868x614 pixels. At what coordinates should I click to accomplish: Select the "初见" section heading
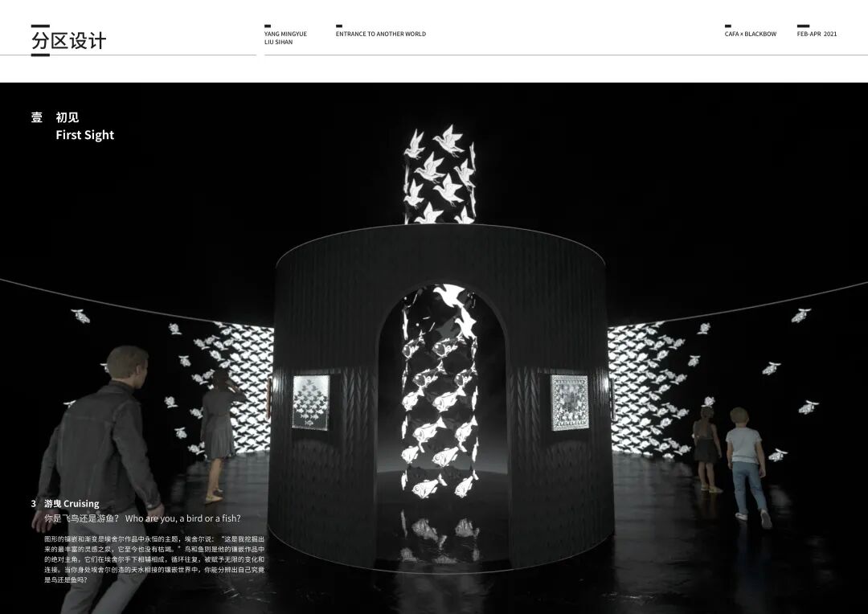[x=68, y=117]
